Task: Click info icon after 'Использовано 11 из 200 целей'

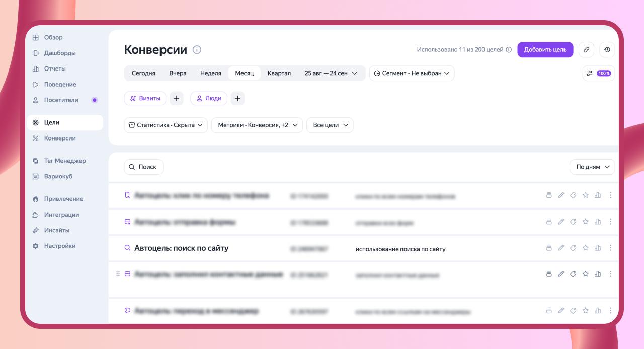Action: (x=509, y=50)
